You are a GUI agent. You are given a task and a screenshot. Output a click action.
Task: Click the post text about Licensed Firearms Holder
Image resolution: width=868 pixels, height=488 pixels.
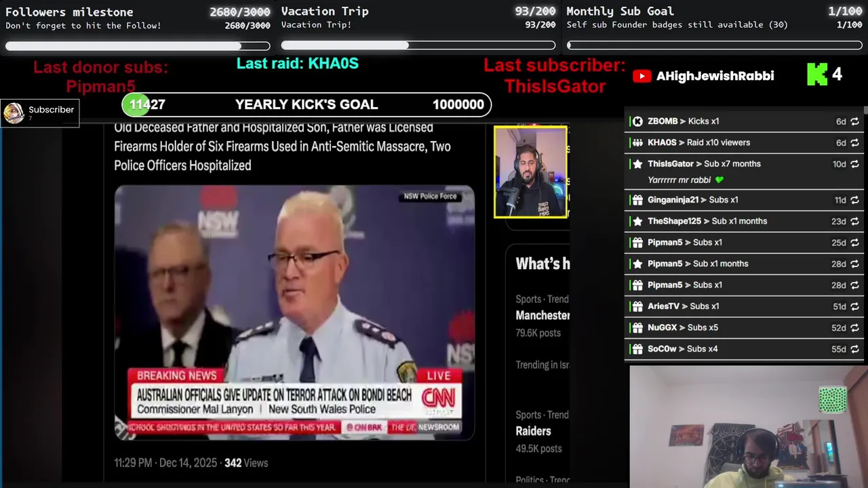coord(282,146)
